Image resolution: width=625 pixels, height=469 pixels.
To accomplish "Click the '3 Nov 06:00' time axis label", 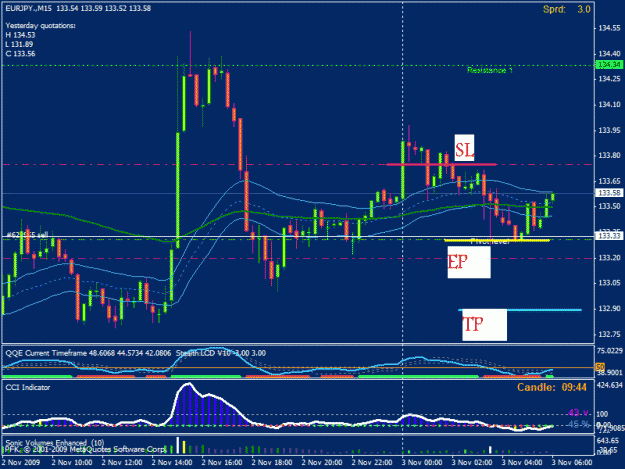I will [x=572, y=463].
